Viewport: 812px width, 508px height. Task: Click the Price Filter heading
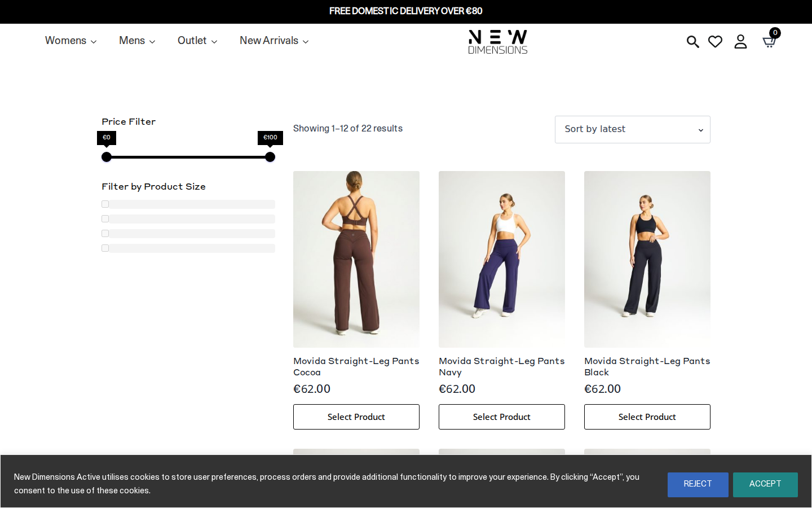[x=129, y=122]
